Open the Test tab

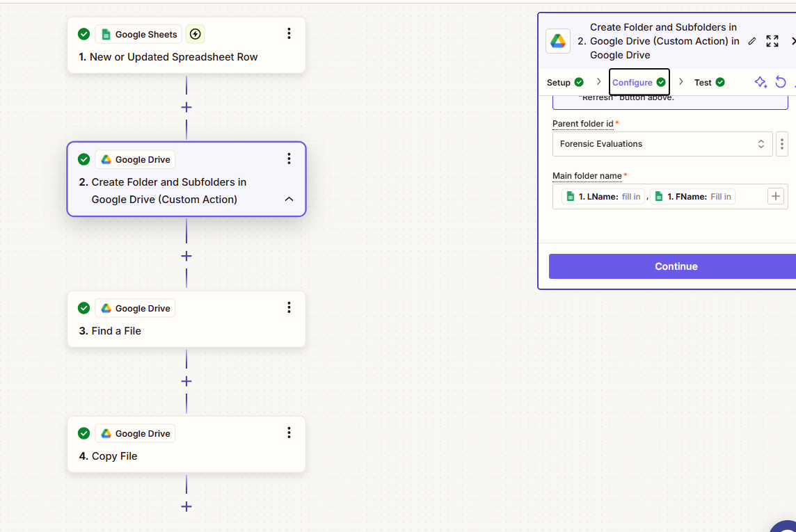tap(709, 82)
